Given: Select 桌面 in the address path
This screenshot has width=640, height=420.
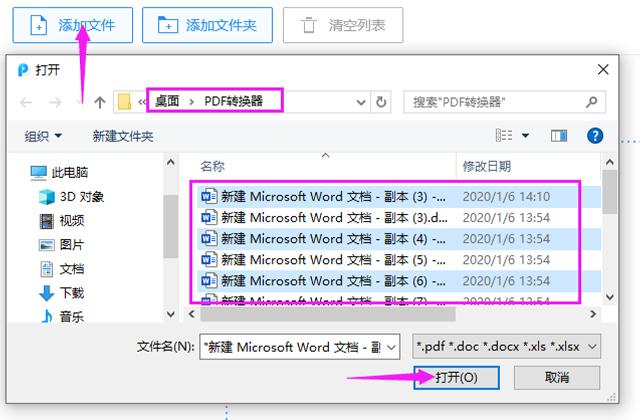Looking at the screenshot, I should 167,101.
